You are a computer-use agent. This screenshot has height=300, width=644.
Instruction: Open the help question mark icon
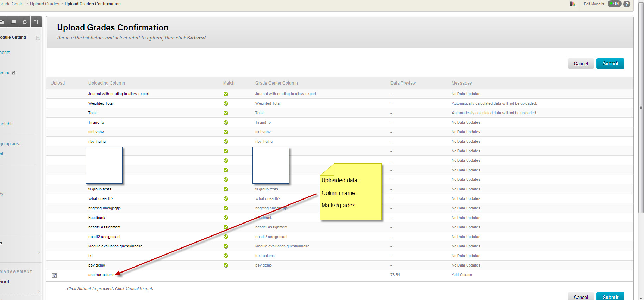(627, 4)
